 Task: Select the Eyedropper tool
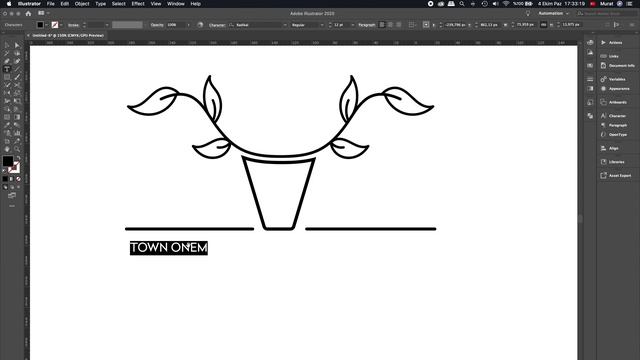pyautogui.click(x=7, y=125)
